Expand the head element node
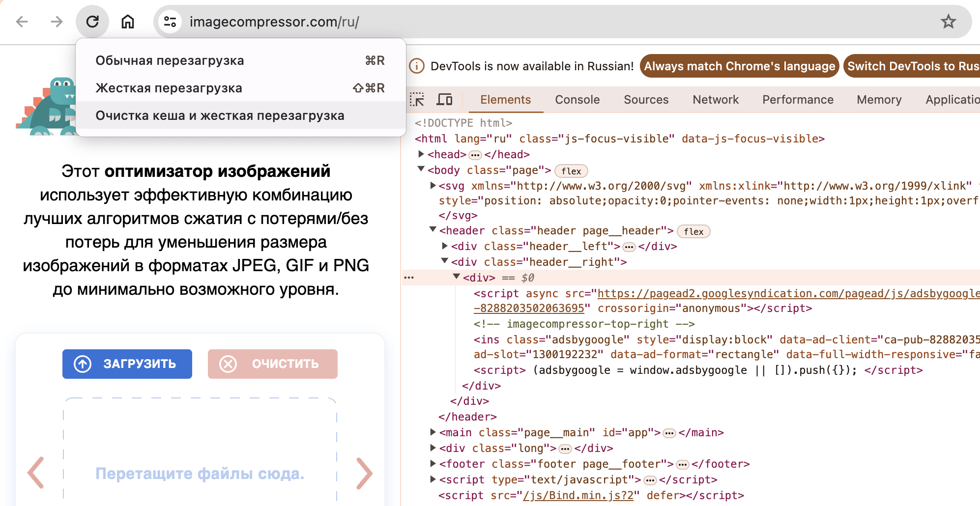This screenshot has width=980, height=506. (x=421, y=154)
